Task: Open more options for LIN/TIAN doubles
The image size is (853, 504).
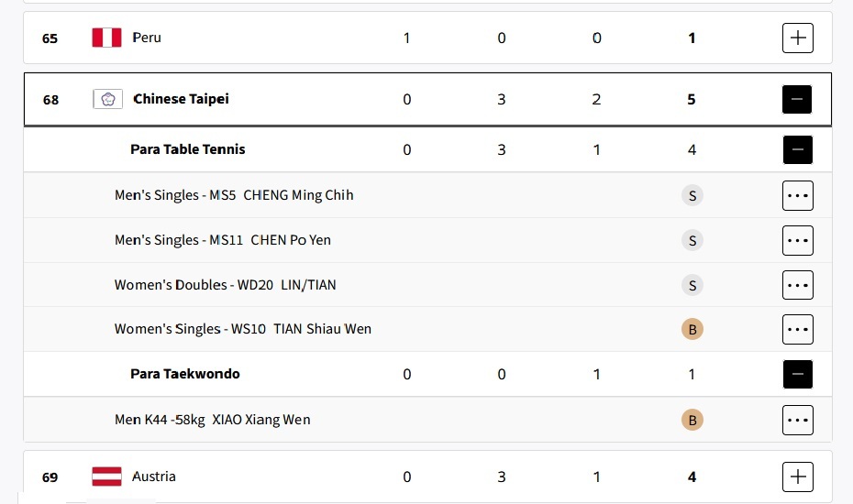Action: pos(798,285)
